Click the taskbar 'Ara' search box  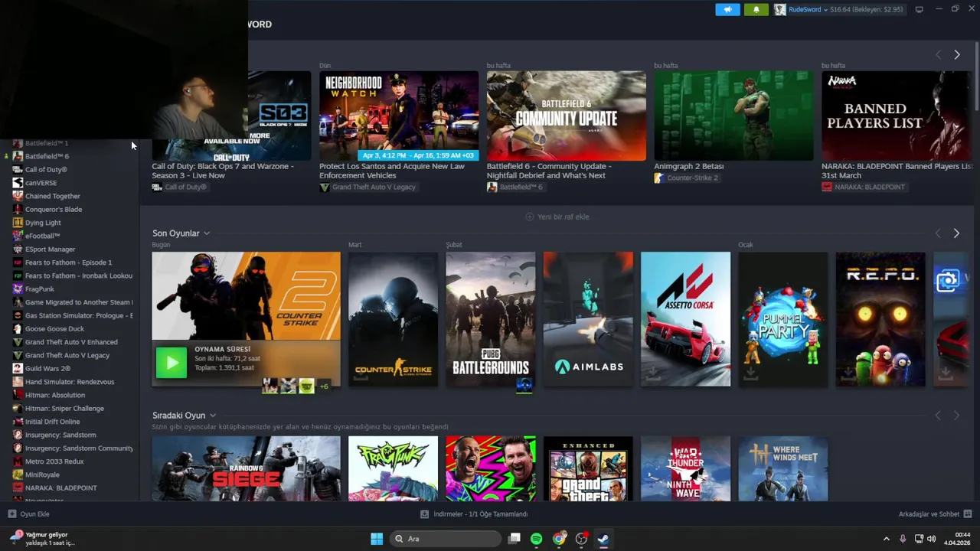446,539
